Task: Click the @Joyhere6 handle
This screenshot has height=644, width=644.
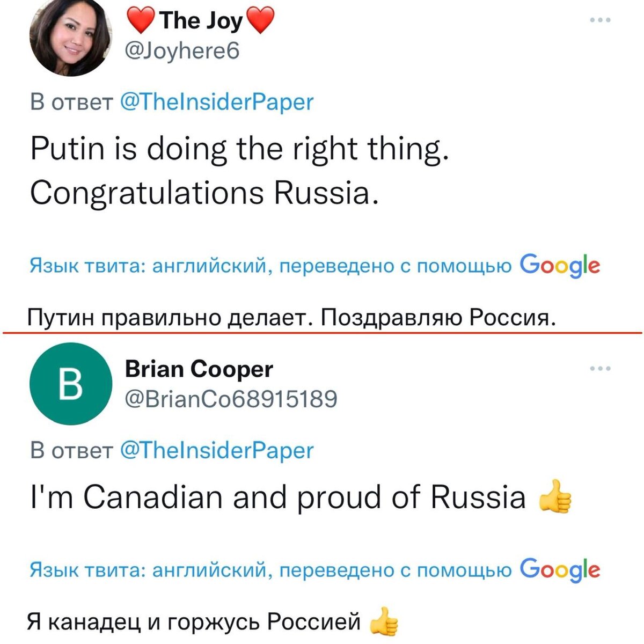Action: [181, 51]
